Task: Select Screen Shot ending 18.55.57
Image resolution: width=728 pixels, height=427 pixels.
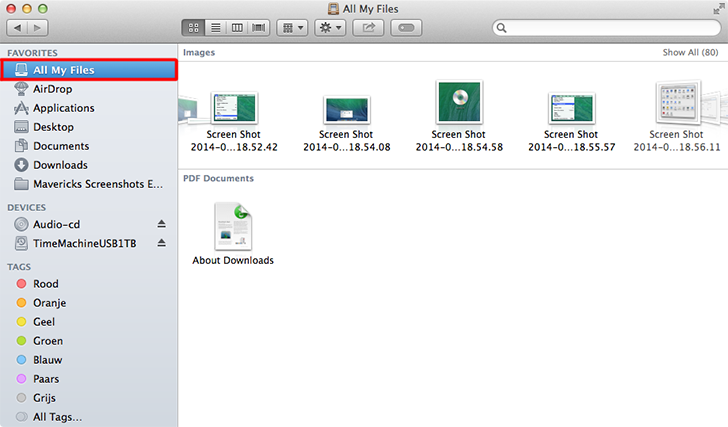Action: point(572,122)
